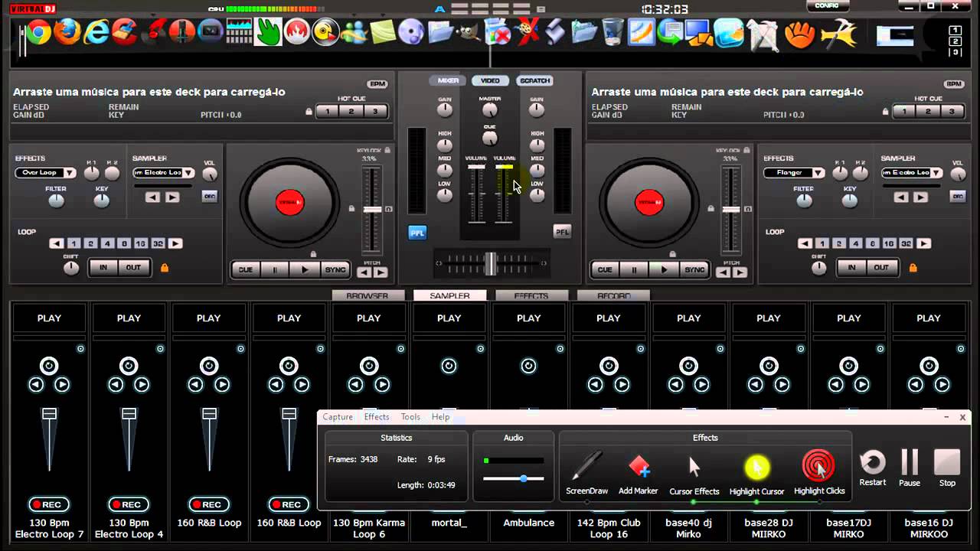Click the loop knob of Ambulance sample
Screen dimensions: 980x551
(528, 367)
